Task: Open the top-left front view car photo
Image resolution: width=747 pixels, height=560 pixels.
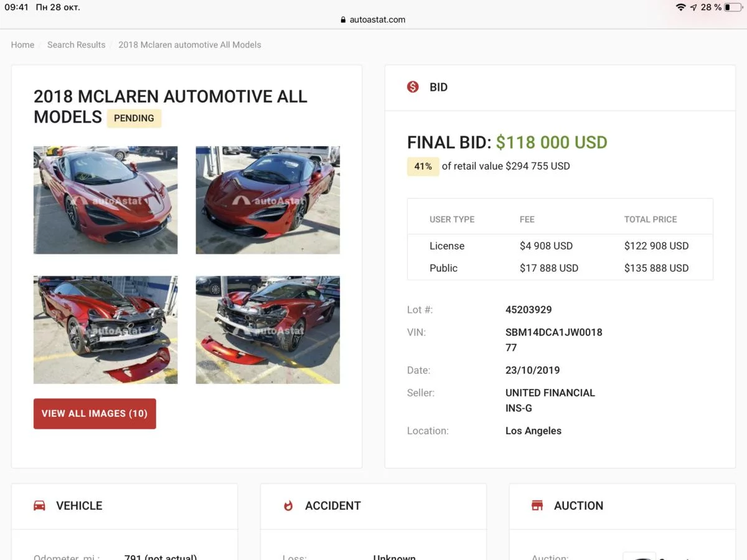Action: [106, 200]
